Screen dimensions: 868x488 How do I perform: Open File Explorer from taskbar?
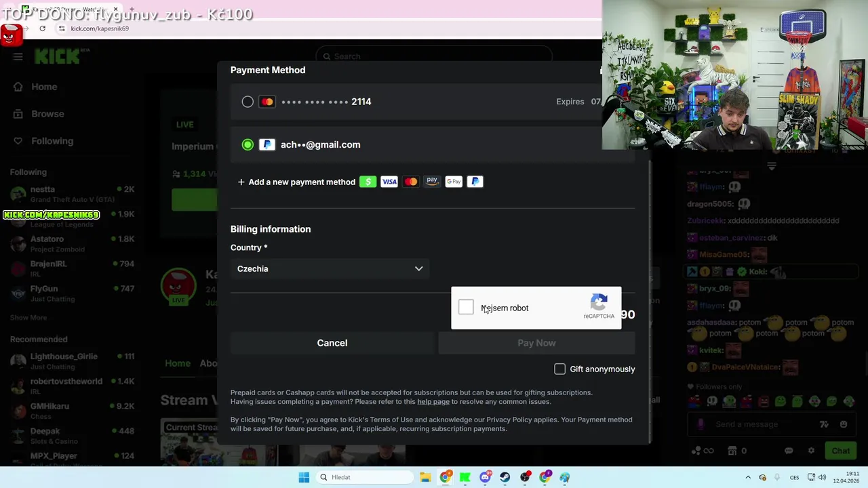click(425, 477)
